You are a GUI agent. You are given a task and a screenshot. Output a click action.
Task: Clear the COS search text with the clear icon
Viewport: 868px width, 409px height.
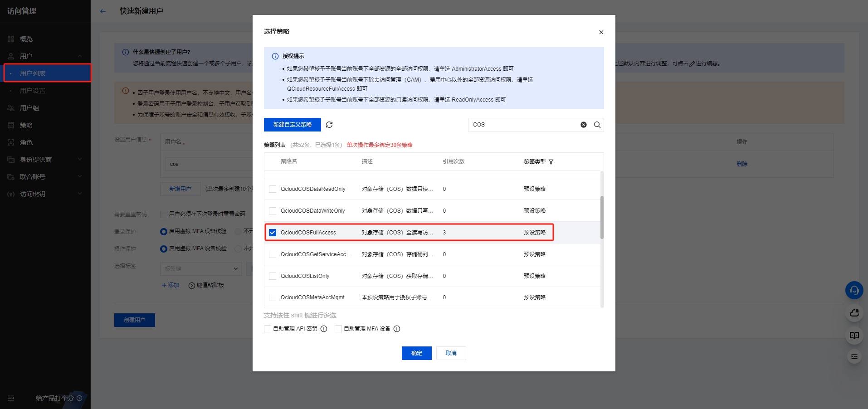[584, 125]
